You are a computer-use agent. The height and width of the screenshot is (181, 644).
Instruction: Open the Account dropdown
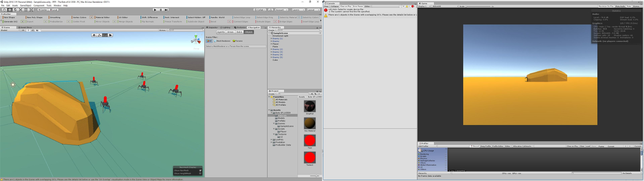click(x=281, y=10)
